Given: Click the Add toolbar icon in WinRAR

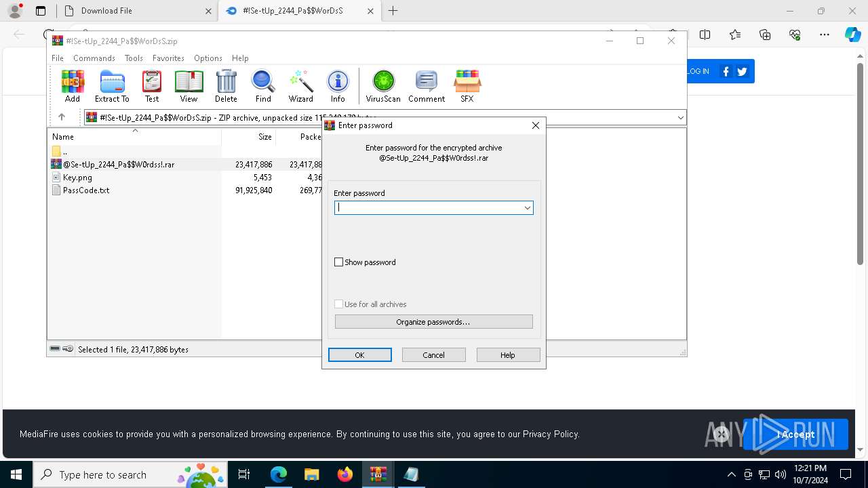Looking at the screenshot, I should tap(73, 86).
